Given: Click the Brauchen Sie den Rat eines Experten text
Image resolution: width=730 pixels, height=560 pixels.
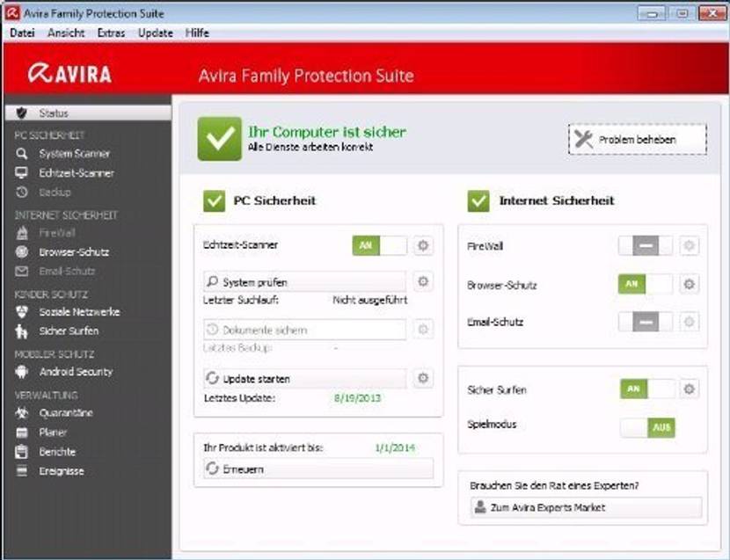Looking at the screenshot, I should click(x=554, y=485).
